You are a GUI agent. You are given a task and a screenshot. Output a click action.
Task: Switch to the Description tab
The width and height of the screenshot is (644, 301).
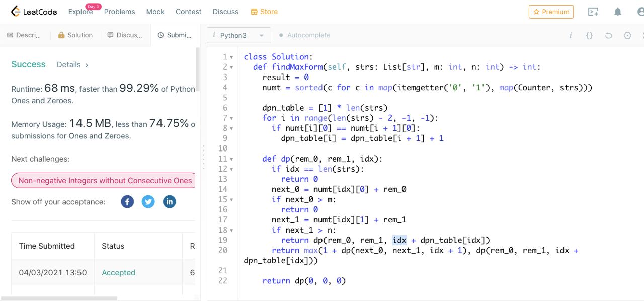pyautogui.click(x=25, y=35)
